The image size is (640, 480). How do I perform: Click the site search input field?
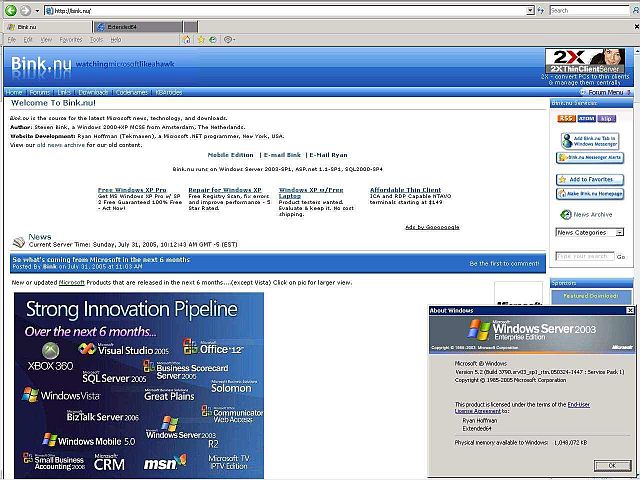coord(584,256)
